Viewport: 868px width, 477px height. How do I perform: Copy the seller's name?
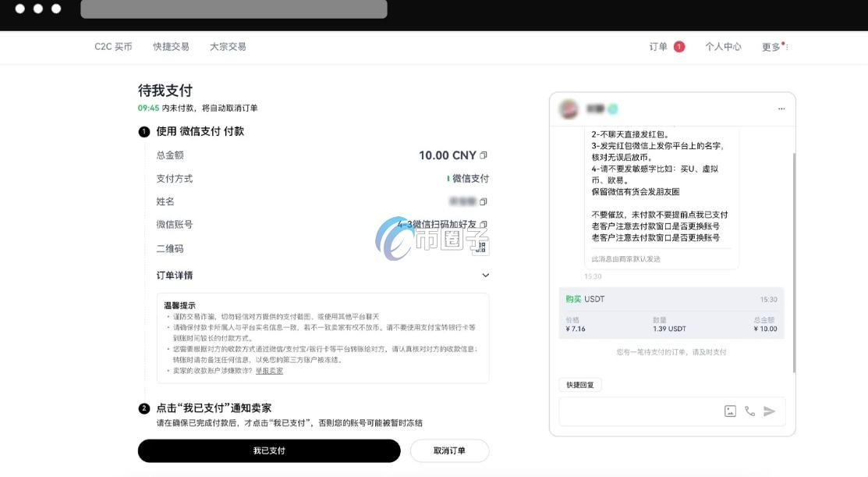[482, 201]
